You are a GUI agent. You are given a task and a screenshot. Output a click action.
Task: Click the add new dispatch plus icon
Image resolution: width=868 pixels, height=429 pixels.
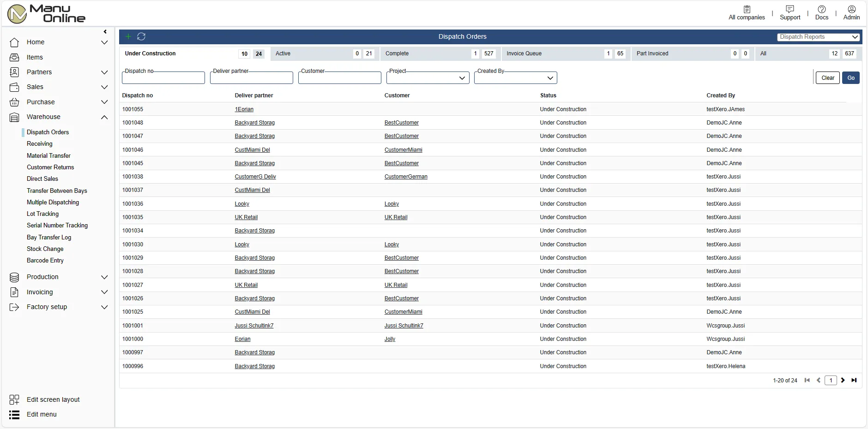(x=128, y=36)
